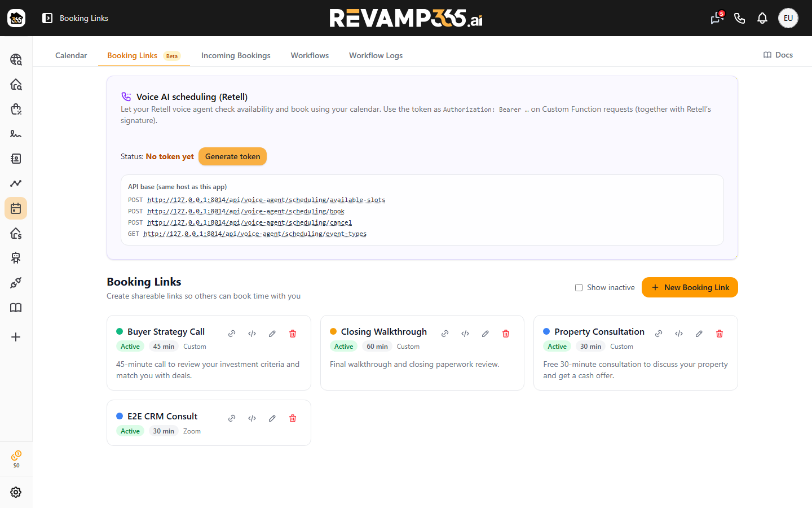Toggle the sidebar panel icon beside Booking Links
812x508 pixels.
coord(47,18)
